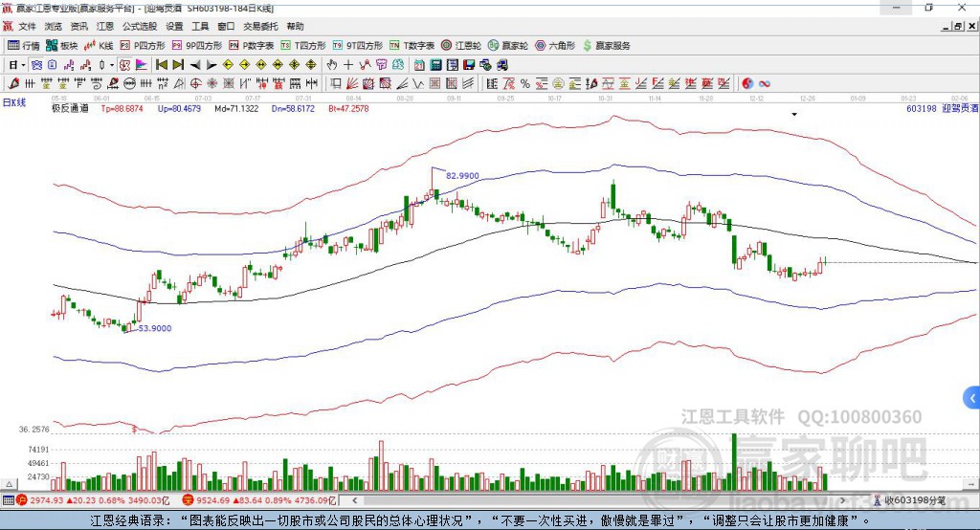Open the 文件 menu
This screenshot has height=530, width=980.
click(28, 26)
